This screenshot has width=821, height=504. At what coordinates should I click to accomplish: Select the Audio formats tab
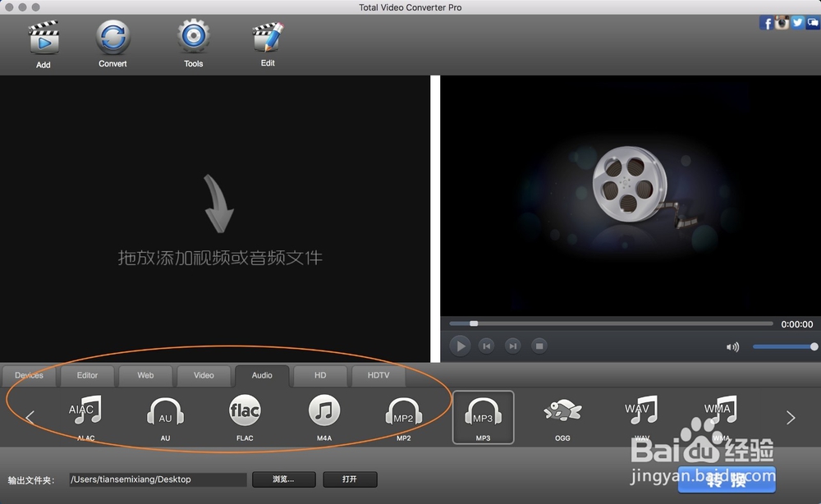pyautogui.click(x=262, y=375)
